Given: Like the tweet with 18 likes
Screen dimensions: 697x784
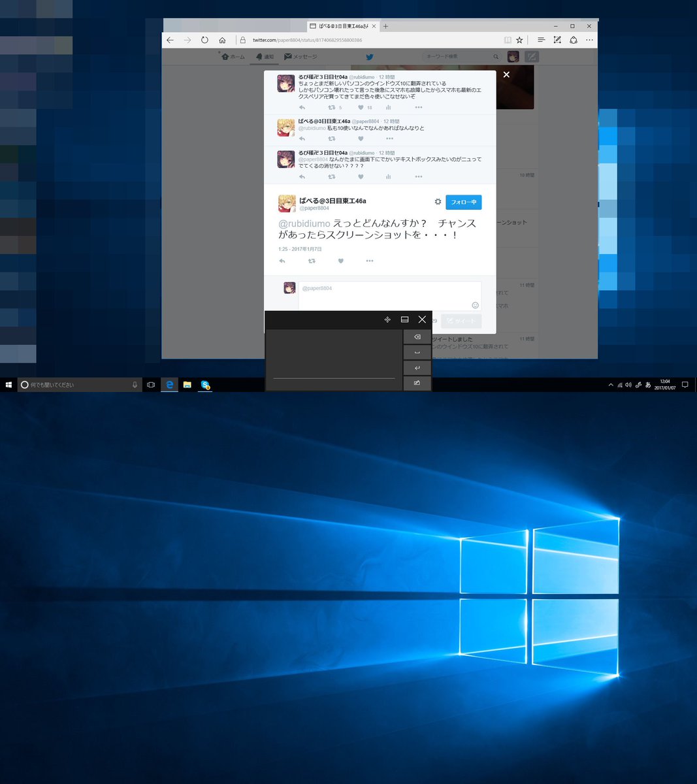Looking at the screenshot, I should (361, 107).
